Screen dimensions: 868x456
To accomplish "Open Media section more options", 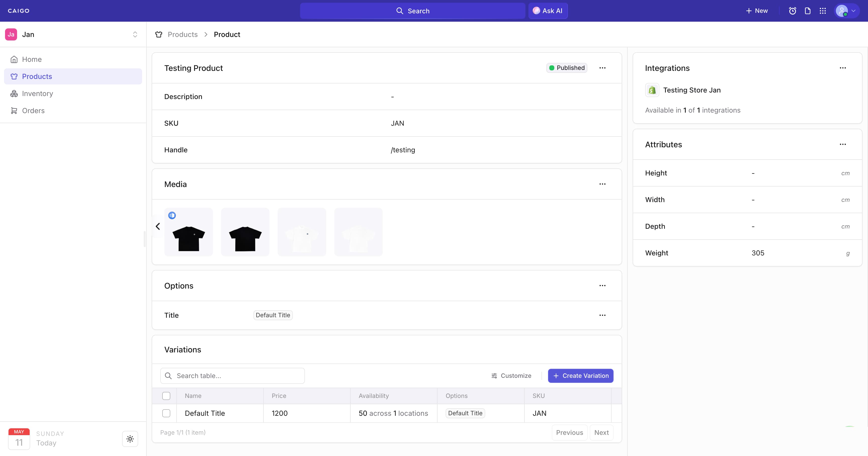I will point(603,184).
